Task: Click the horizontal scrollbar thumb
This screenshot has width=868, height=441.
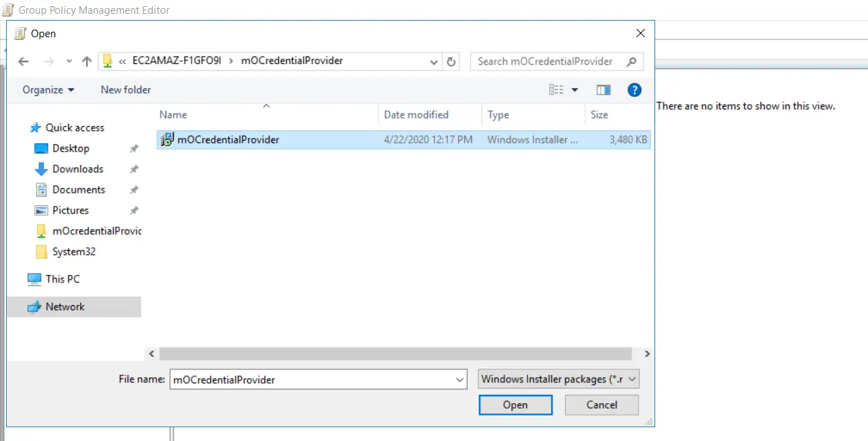Action: tap(395, 353)
